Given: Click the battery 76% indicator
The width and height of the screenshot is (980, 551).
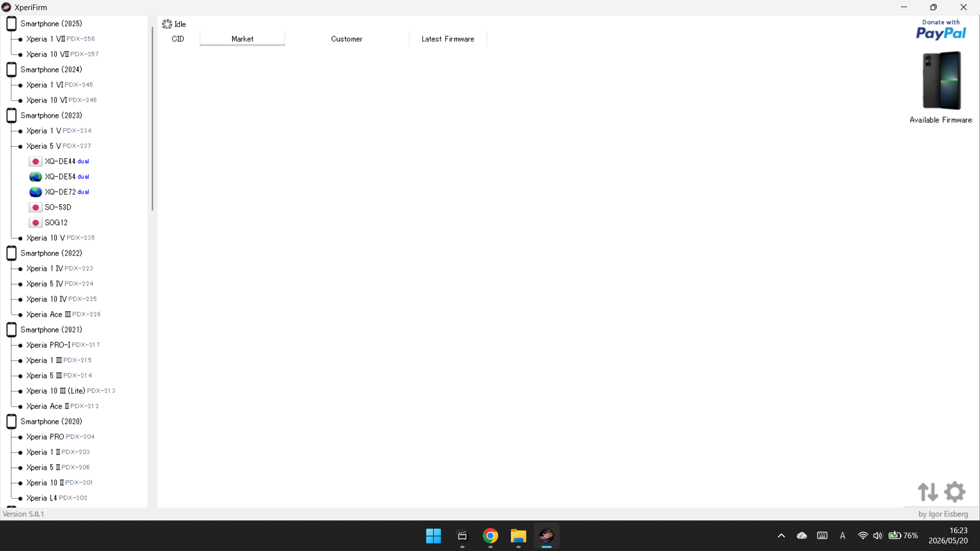Looking at the screenshot, I should click(x=903, y=536).
